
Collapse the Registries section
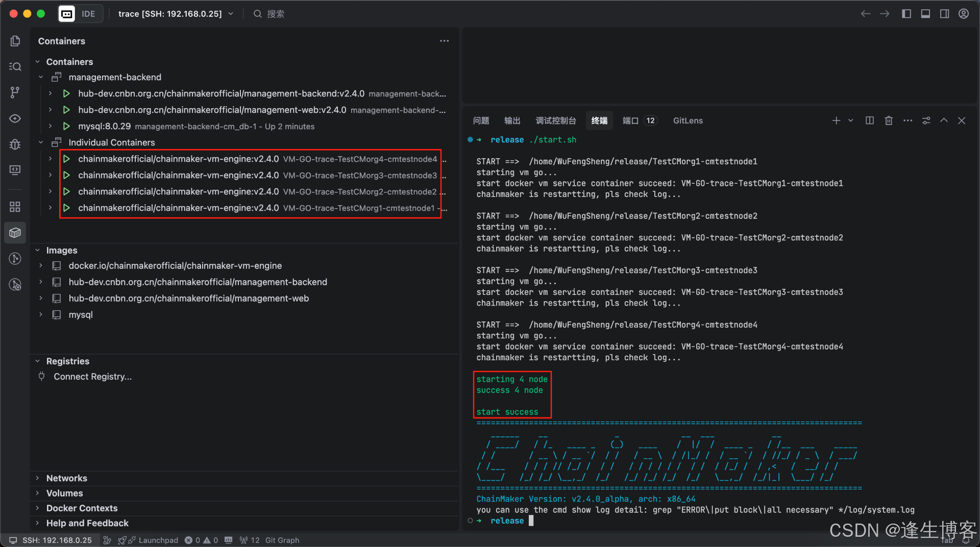37,361
